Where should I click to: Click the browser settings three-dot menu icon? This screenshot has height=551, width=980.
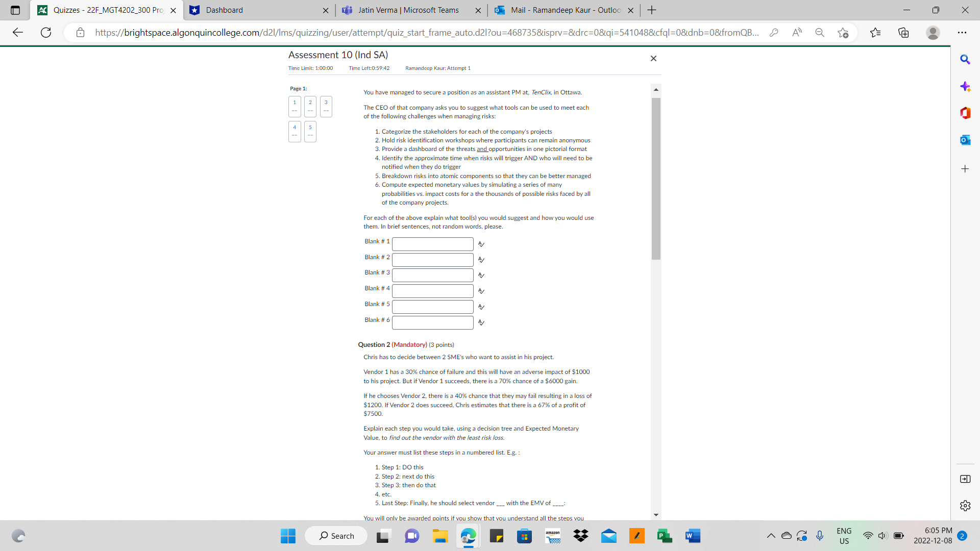[963, 32]
